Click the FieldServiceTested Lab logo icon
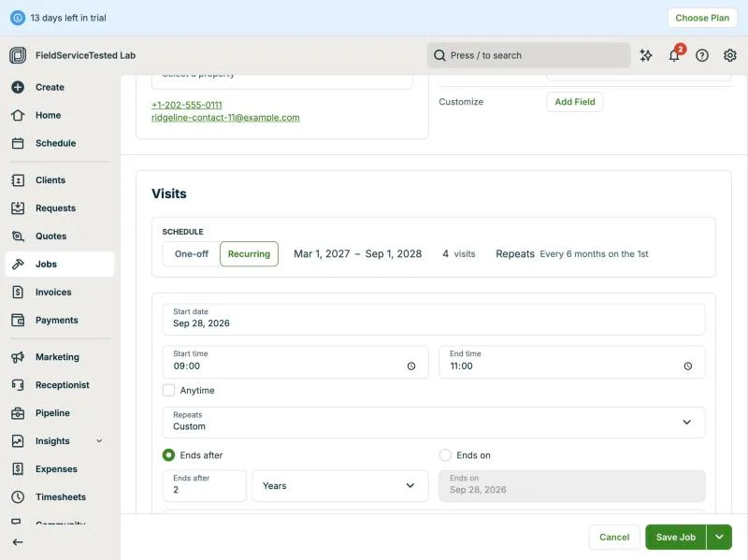This screenshot has width=748, height=560. (18, 55)
